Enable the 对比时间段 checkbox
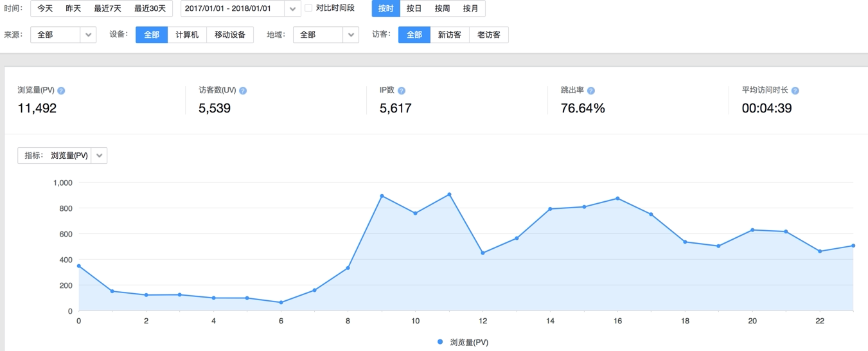 tap(308, 8)
